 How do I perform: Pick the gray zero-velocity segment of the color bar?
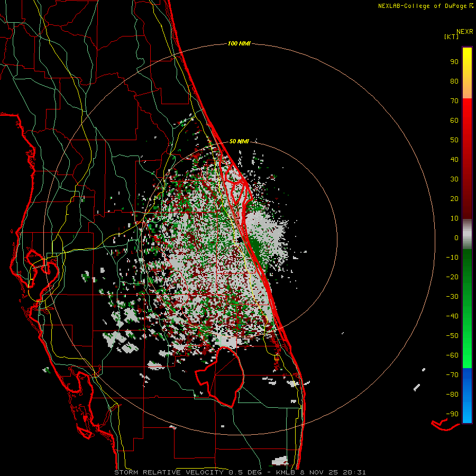point(467,234)
